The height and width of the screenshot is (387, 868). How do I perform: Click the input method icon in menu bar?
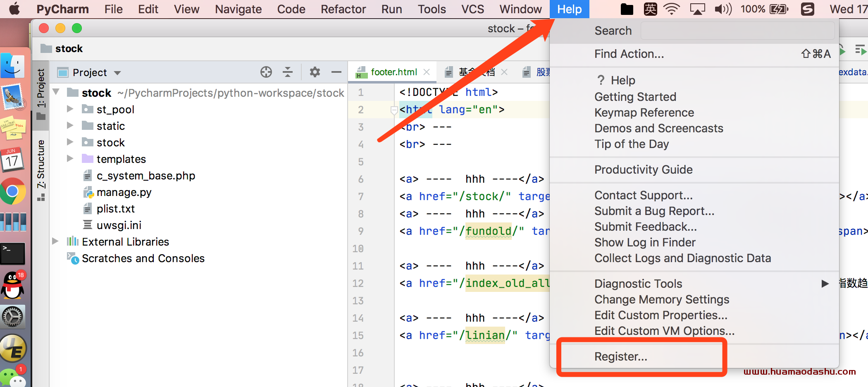coord(650,9)
